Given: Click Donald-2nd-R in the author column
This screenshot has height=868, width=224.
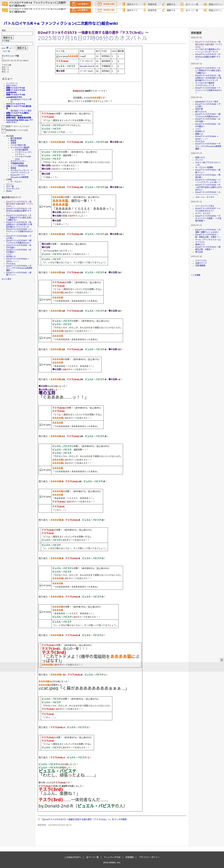Looking at the screenshot, I should click(87, 66).
